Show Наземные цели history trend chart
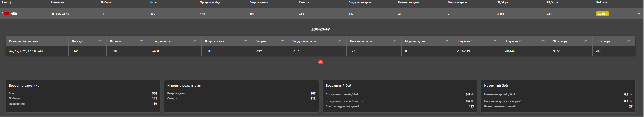This screenshot has width=644, height=117. (395, 41)
